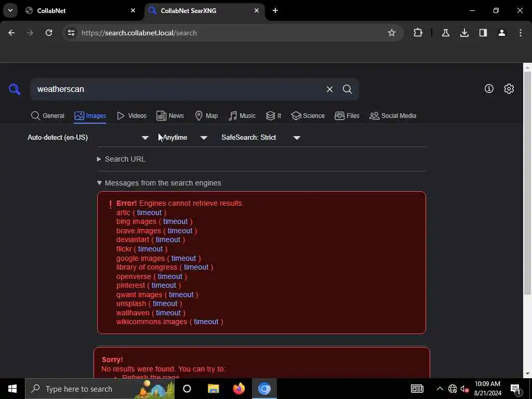
Task: Select the Music search category
Action: [242, 116]
